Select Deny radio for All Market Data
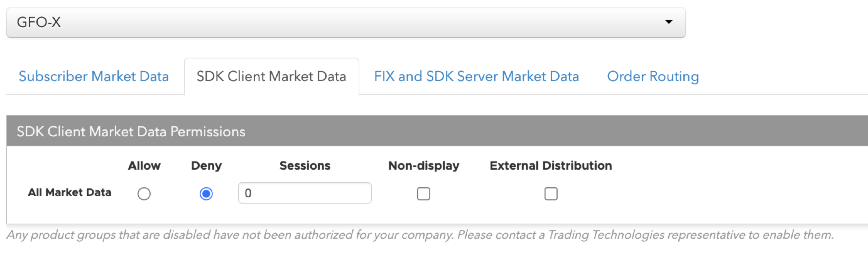This screenshot has width=868, height=262. coord(206,194)
